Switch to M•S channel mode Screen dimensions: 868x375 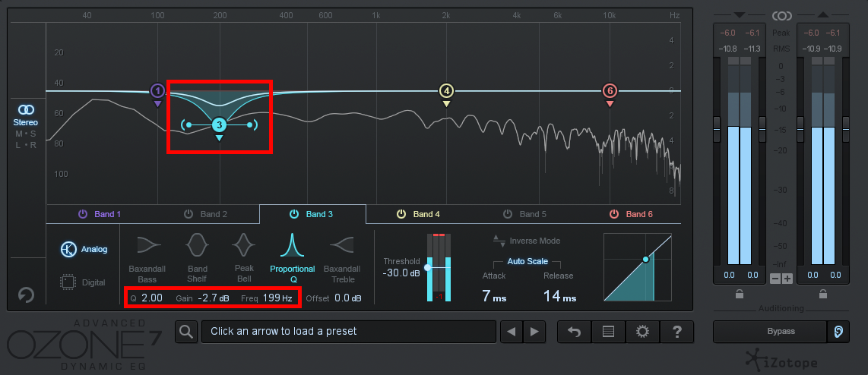pyautogui.click(x=26, y=134)
